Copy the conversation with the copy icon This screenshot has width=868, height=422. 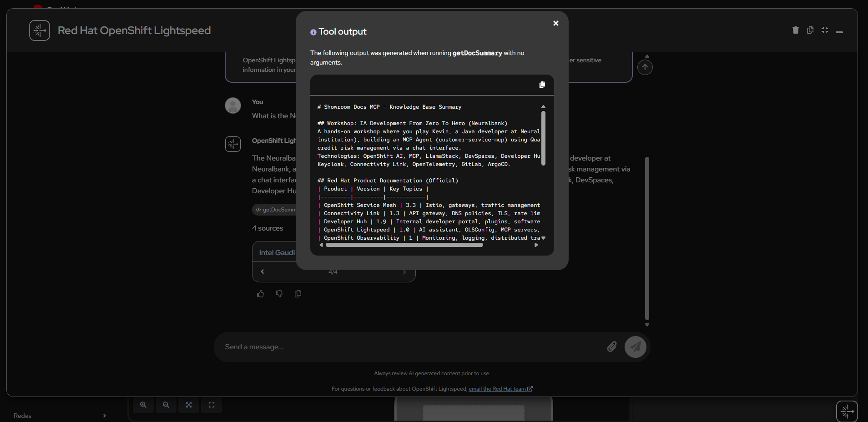pos(810,30)
